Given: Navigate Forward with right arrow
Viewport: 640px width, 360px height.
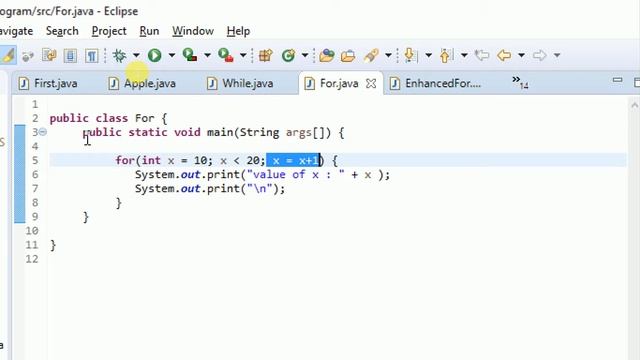Looking at the screenshot, I should pos(540,55).
